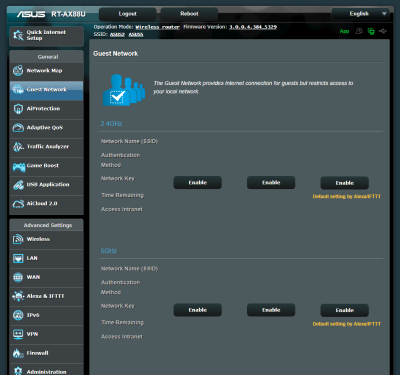Open the Adaptive QoS icon

tap(18, 128)
